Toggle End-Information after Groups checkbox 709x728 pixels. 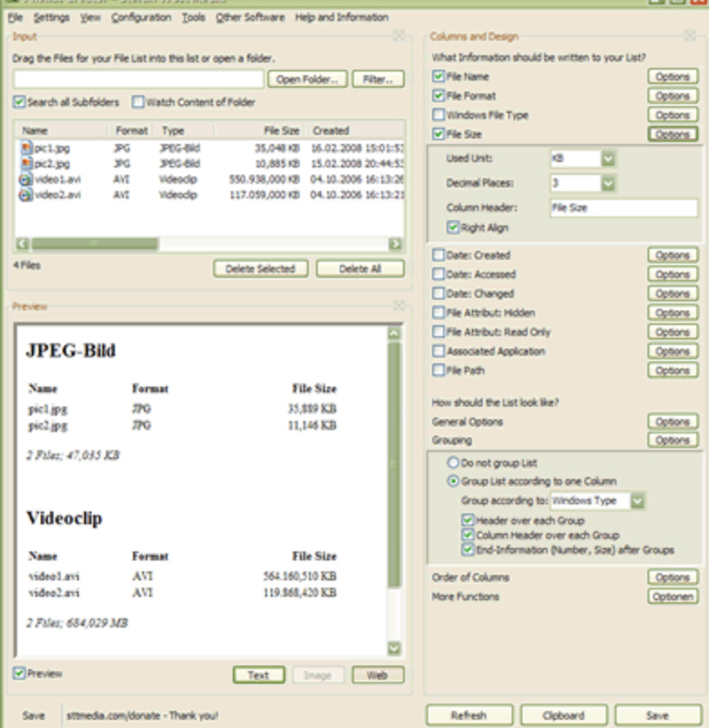(467, 550)
